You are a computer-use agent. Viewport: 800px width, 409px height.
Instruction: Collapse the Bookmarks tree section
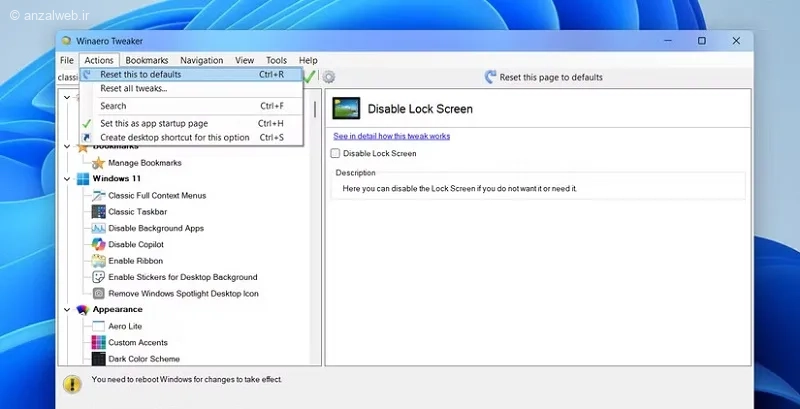67,146
